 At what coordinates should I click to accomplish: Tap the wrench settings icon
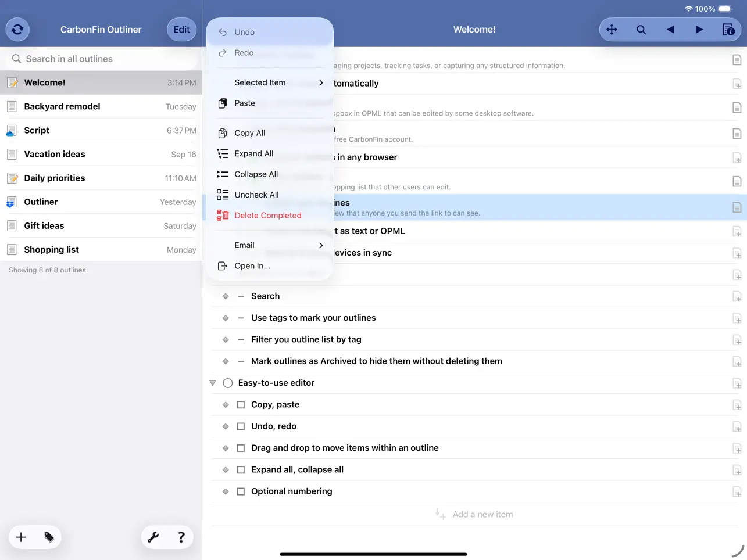(x=153, y=537)
